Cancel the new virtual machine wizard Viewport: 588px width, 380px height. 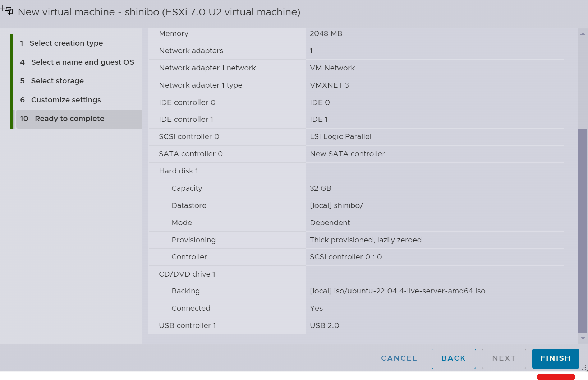point(399,358)
